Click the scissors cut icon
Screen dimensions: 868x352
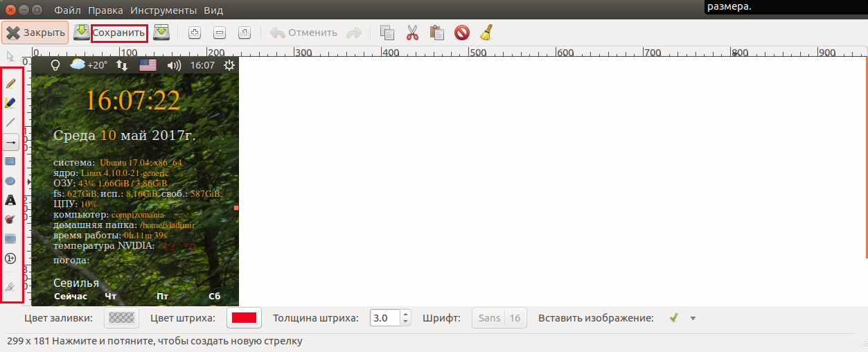pos(412,33)
